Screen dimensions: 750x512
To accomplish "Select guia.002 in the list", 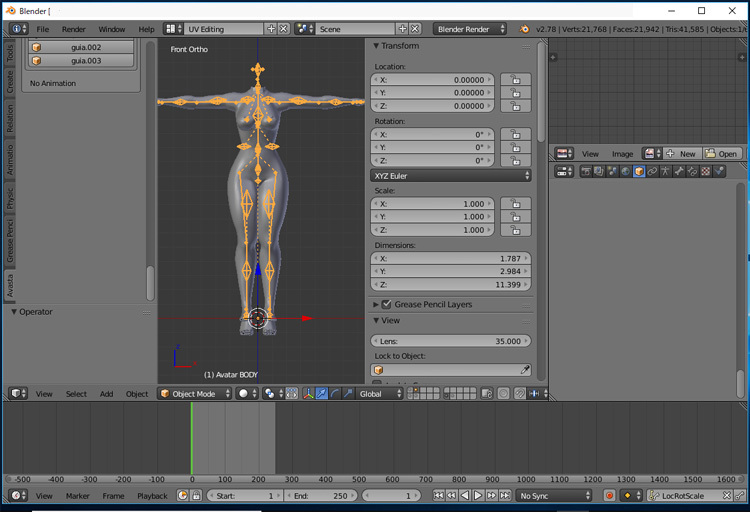I will coord(81,47).
